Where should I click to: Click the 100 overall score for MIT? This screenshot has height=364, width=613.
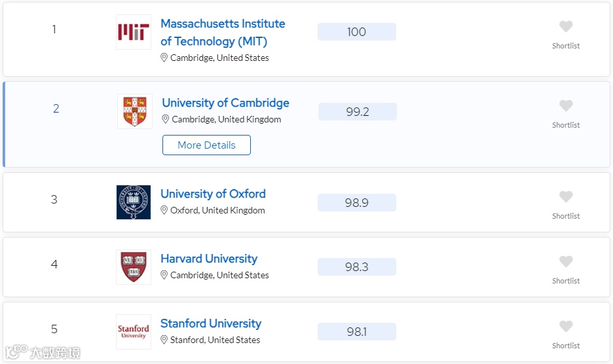[x=356, y=31]
